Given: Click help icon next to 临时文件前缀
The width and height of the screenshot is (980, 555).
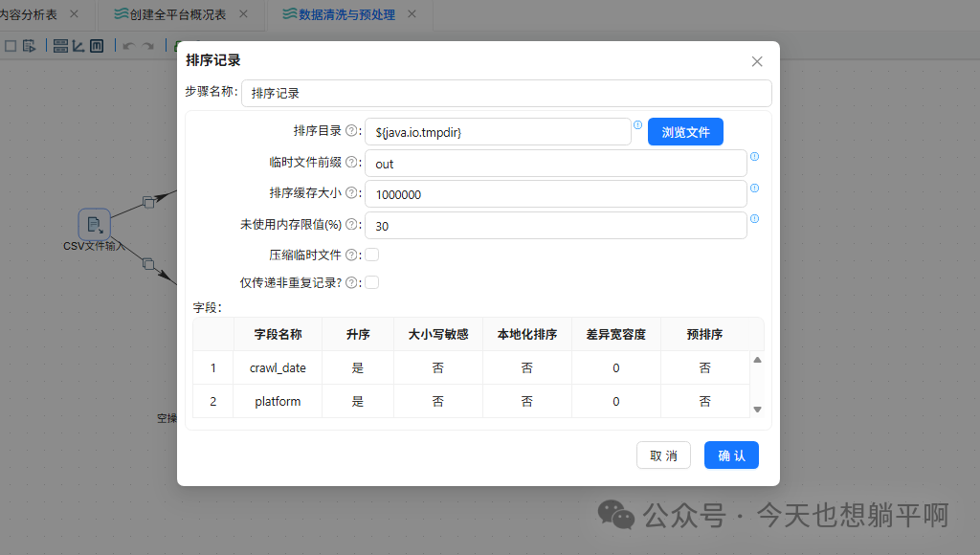Looking at the screenshot, I should pyautogui.click(x=351, y=162).
